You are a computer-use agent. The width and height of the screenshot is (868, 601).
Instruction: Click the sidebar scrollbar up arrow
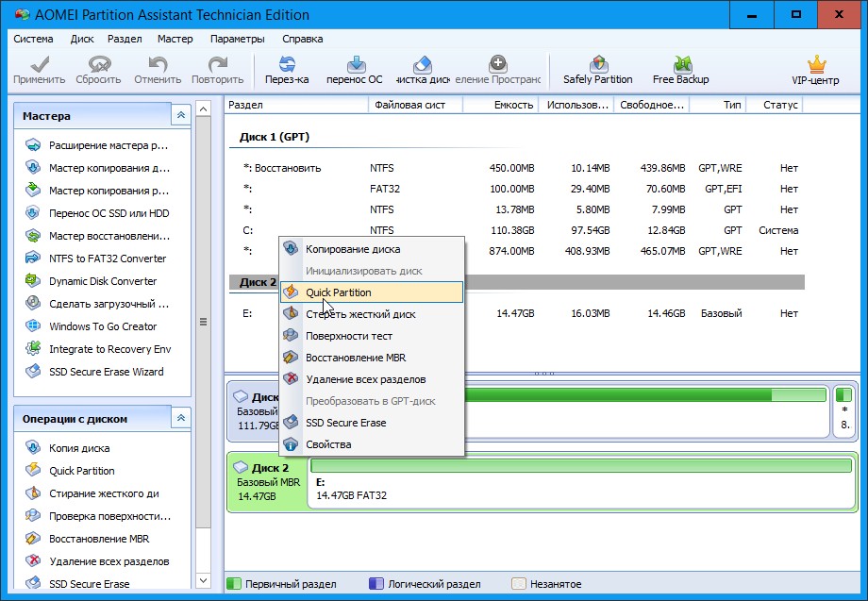(203, 109)
